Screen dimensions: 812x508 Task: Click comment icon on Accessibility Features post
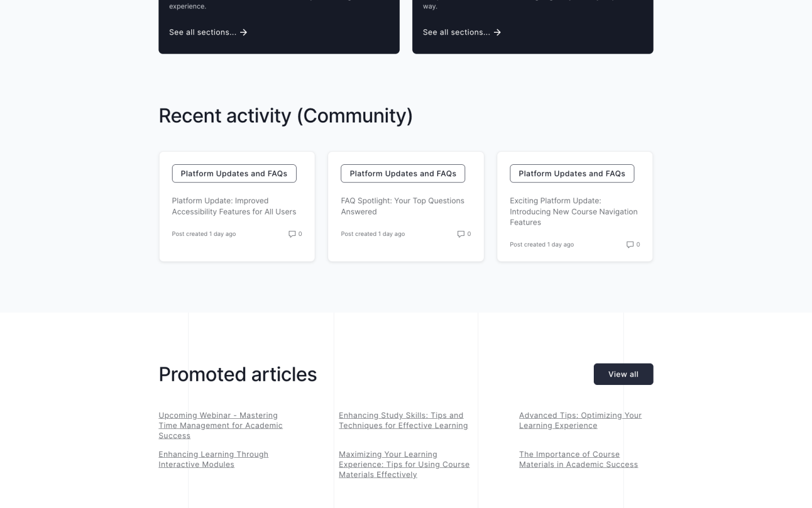coord(292,234)
